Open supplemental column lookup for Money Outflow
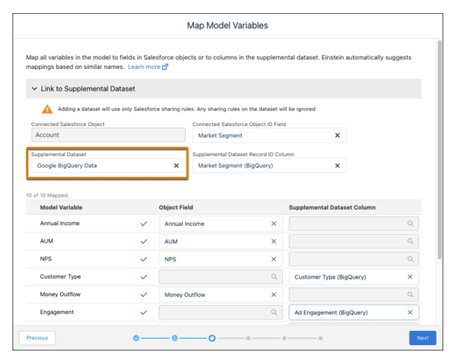Image resolution: width=463 pixels, height=363 pixels. (354, 295)
